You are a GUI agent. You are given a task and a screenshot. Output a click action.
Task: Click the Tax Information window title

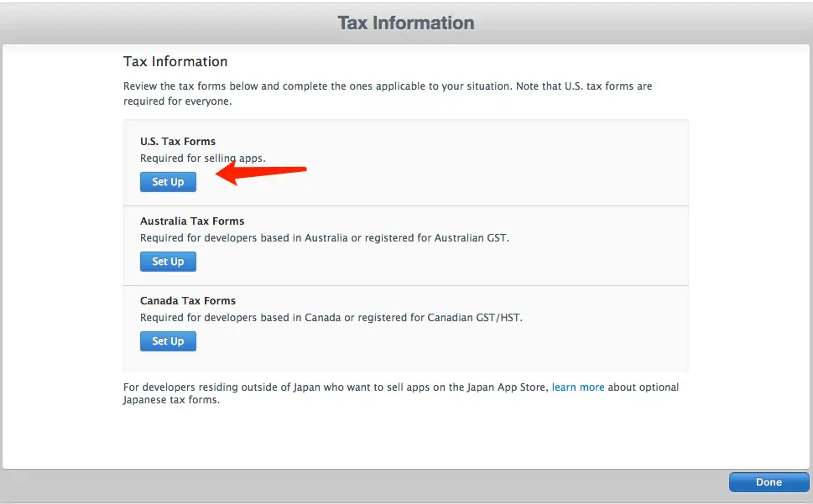coord(406,23)
